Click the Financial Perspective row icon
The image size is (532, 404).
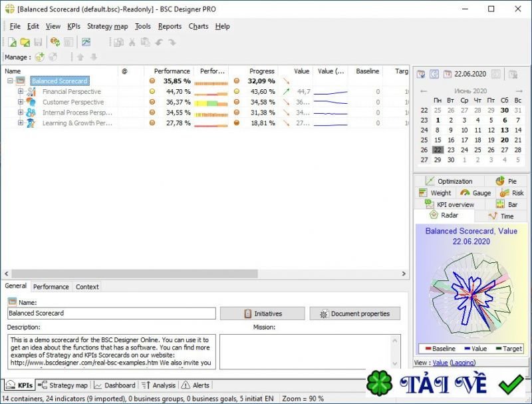coord(31,92)
